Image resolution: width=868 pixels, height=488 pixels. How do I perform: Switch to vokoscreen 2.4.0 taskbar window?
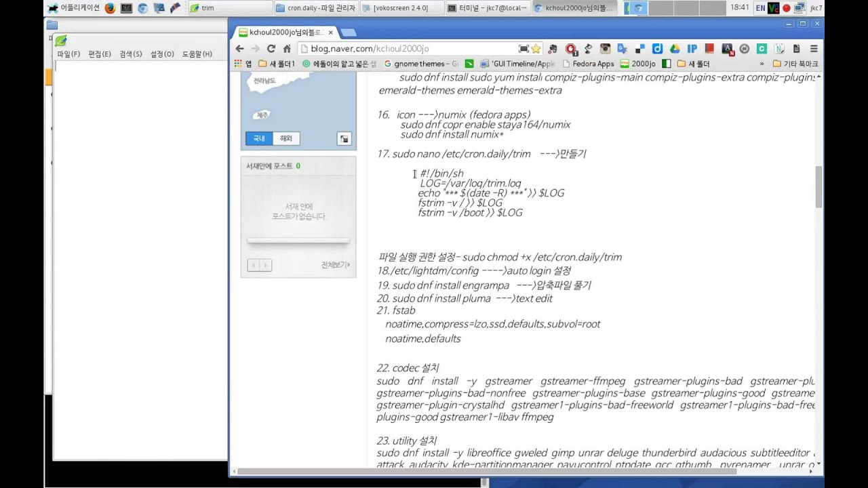click(401, 8)
